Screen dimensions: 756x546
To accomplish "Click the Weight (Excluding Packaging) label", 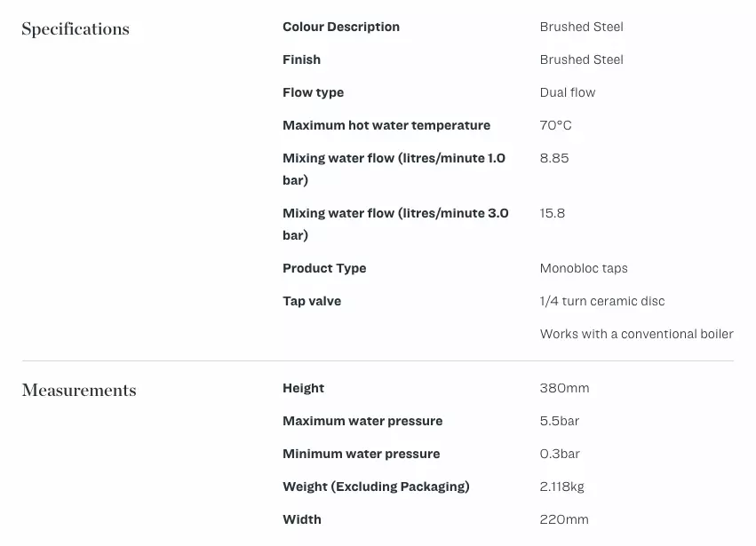I will click(376, 487).
